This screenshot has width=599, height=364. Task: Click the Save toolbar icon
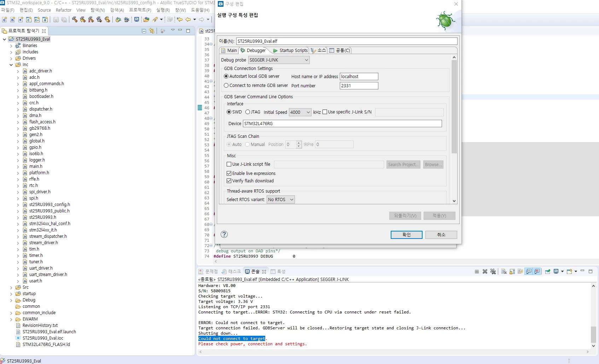(x=56, y=19)
